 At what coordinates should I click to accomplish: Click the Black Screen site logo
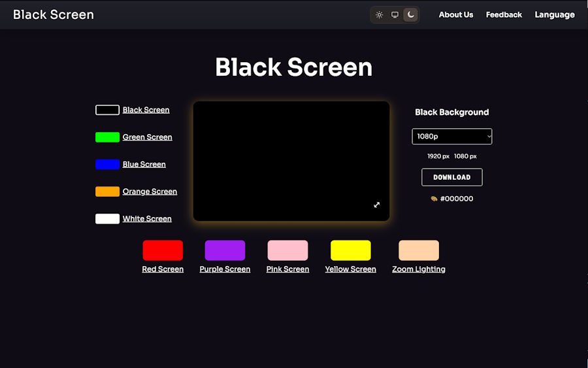tap(54, 14)
